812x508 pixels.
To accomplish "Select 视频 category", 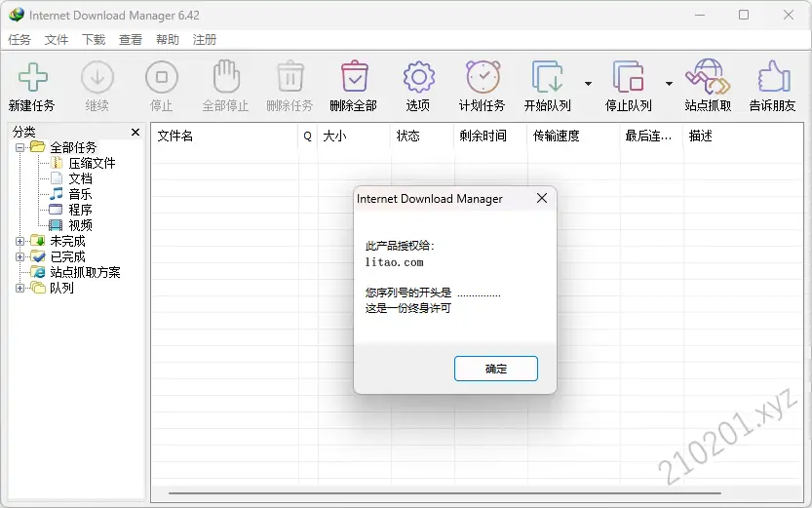I will [x=80, y=225].
